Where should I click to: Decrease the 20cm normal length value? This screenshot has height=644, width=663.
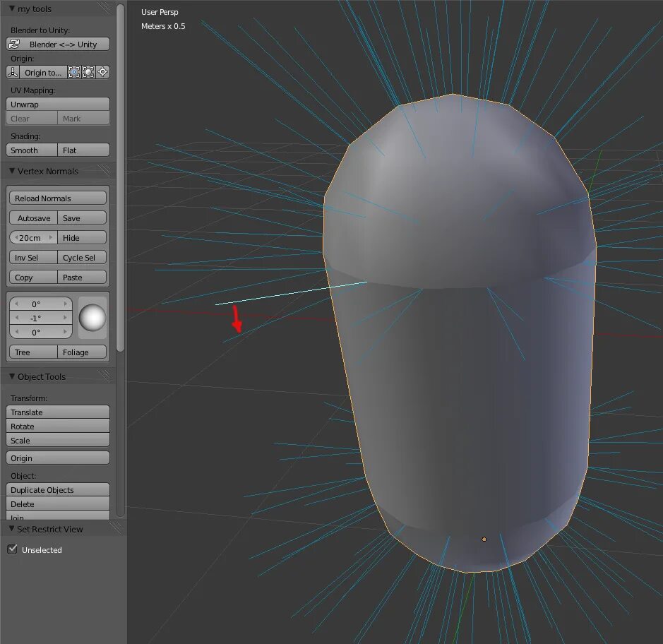pos(16,238)
